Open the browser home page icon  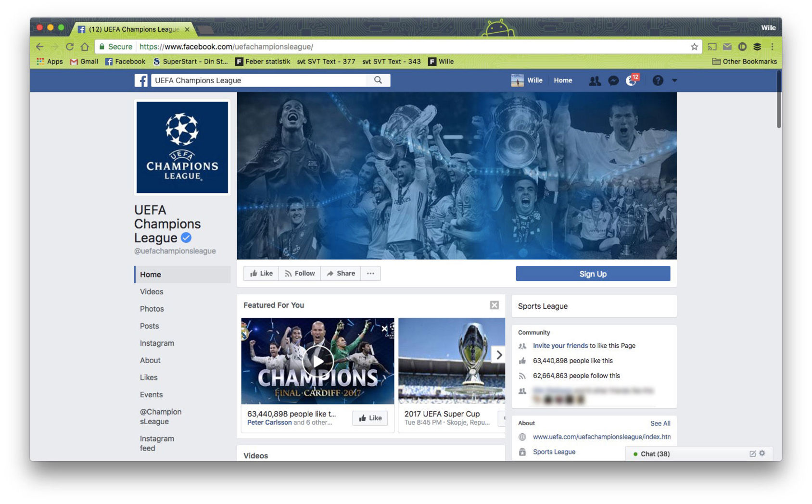85,47
